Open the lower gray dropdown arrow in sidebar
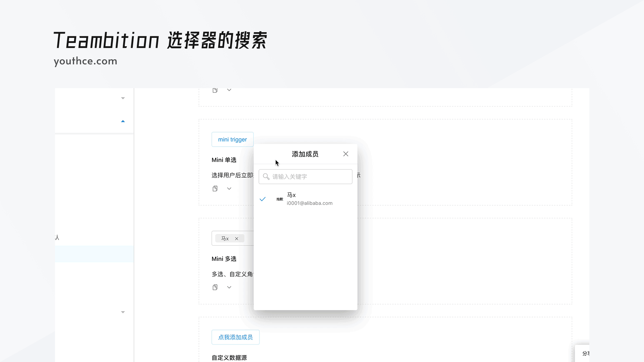This screenshot has width=644, height=362. point(123,312)
